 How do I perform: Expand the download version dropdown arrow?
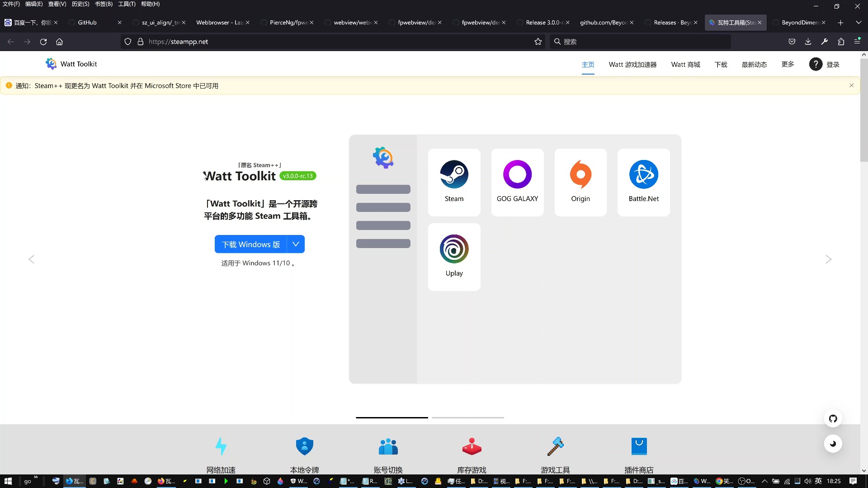click(296, 244)
